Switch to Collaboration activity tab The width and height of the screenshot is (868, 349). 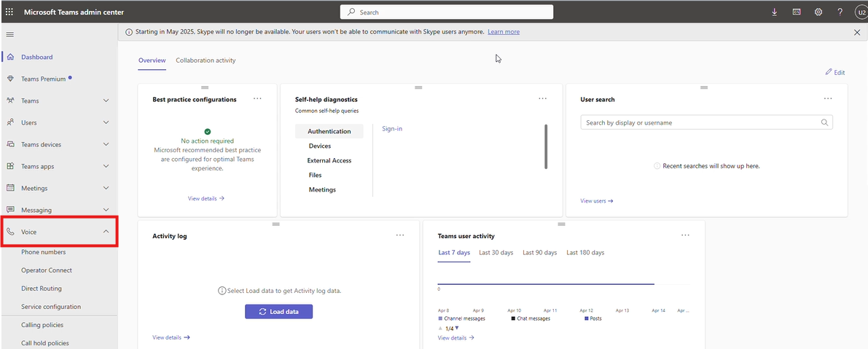[x=206, y=60]
